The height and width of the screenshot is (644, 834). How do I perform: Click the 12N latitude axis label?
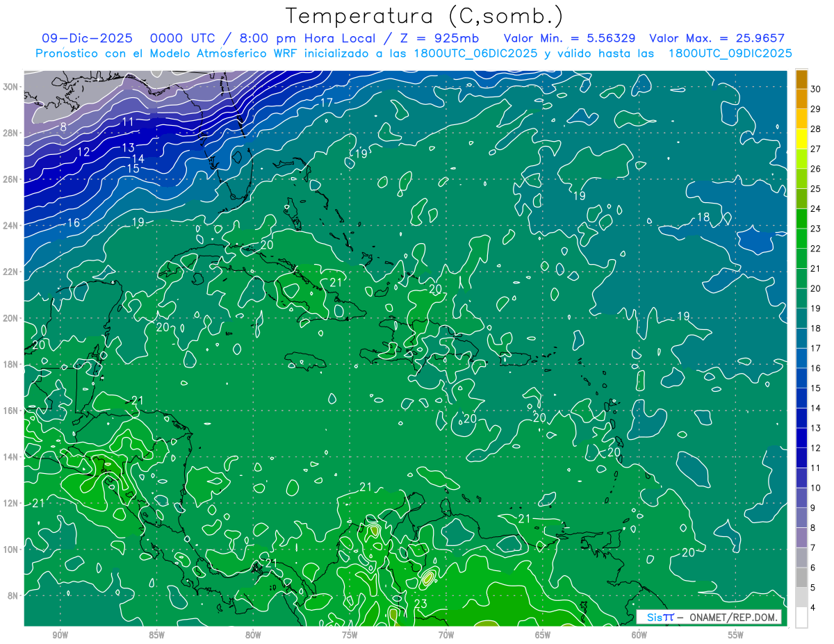[x=10, y=503]
